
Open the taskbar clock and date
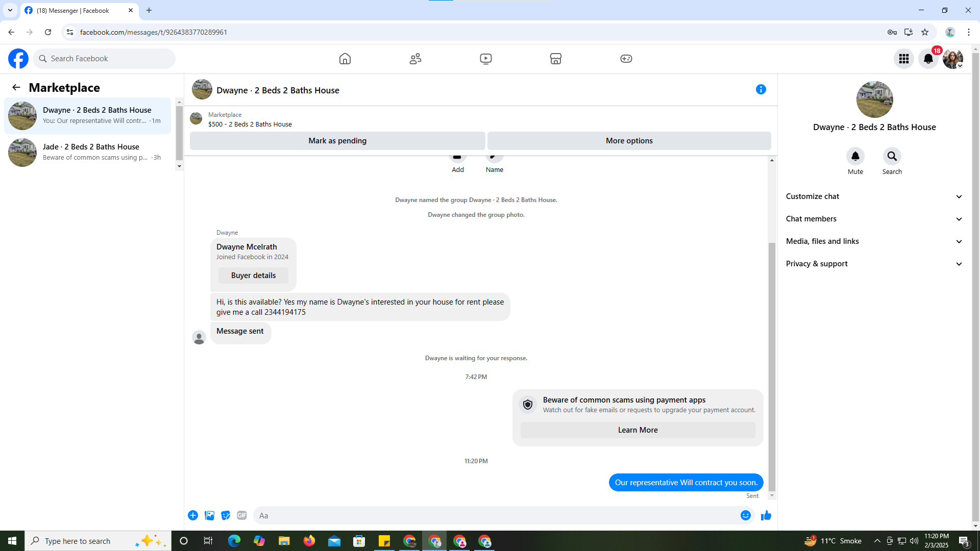936,541
